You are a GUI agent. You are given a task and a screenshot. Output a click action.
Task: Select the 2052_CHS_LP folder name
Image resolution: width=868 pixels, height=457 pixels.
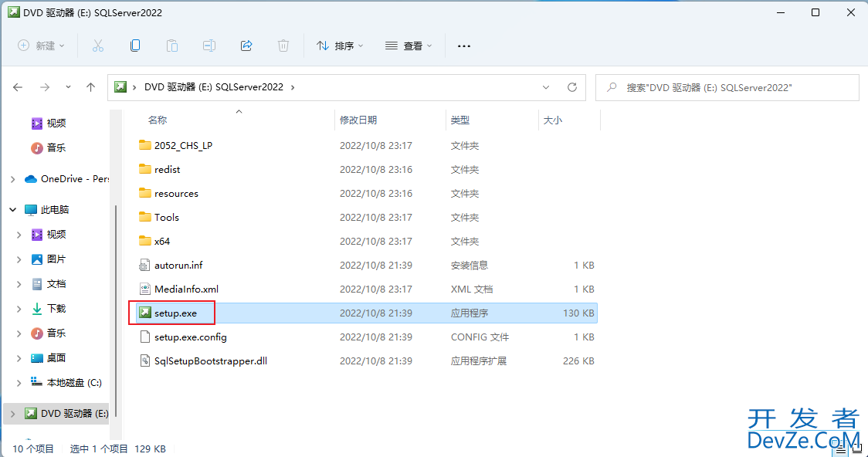click(x=183, y=145)
